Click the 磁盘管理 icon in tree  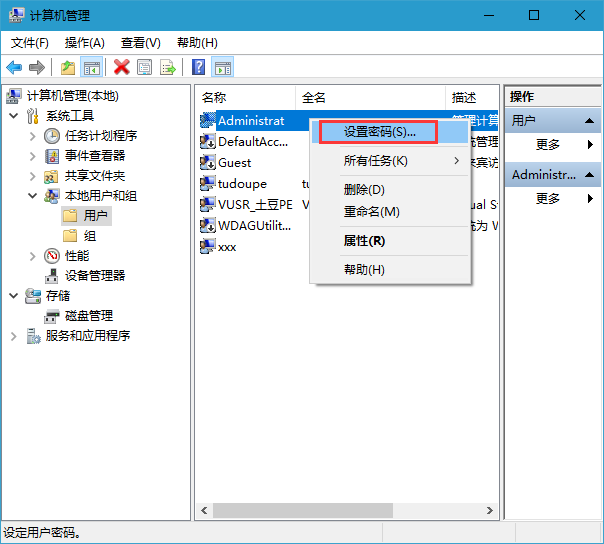click(52, 316)
